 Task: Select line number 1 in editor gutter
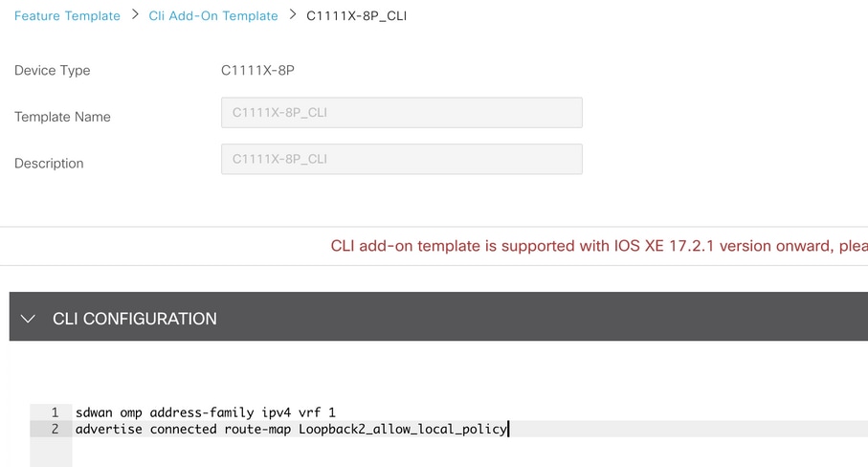click(x=55, y=412)
